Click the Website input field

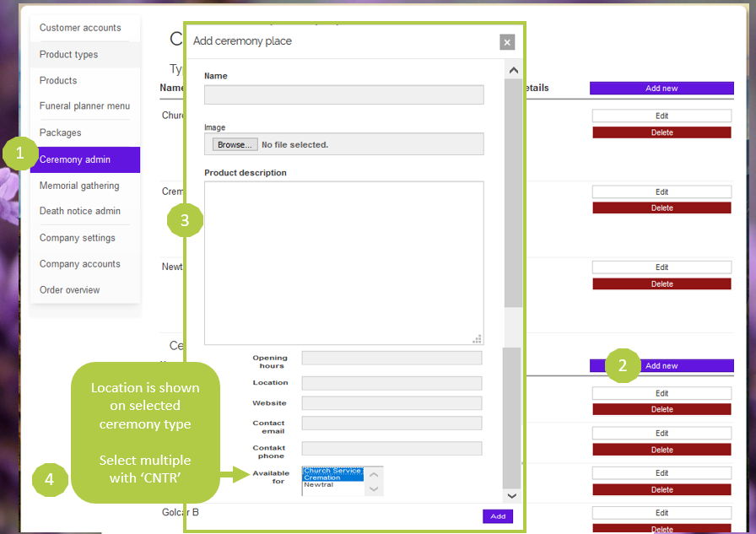pos(391,403)
